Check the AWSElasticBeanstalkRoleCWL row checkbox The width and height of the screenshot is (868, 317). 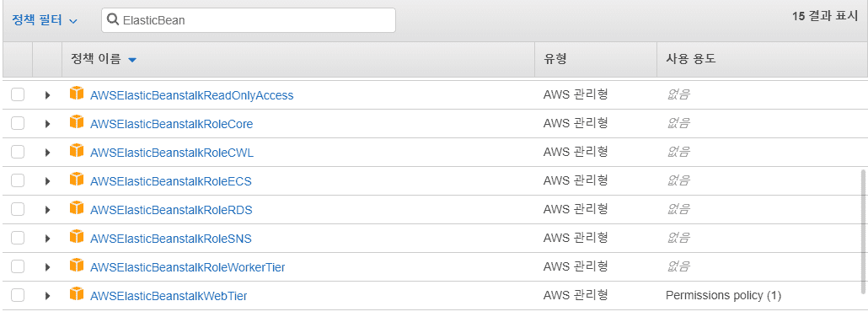pyautogui.click(x=18, y=153)
